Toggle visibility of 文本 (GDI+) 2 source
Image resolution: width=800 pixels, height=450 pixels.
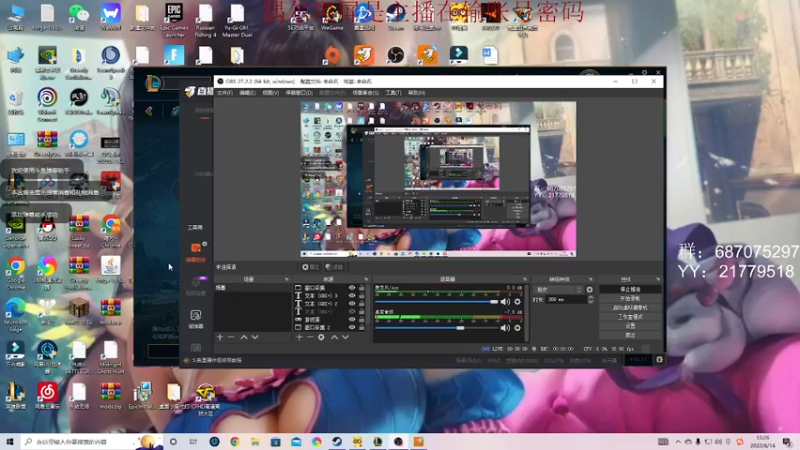pos(352,304)
